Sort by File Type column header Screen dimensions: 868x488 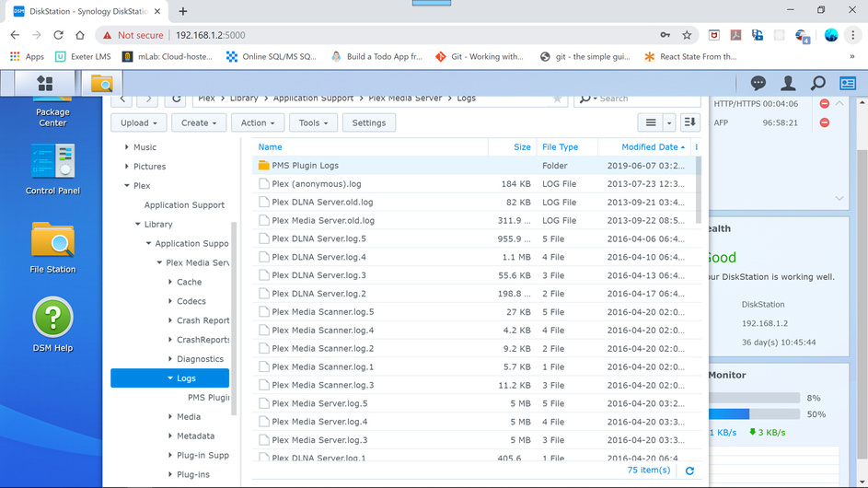567,146
